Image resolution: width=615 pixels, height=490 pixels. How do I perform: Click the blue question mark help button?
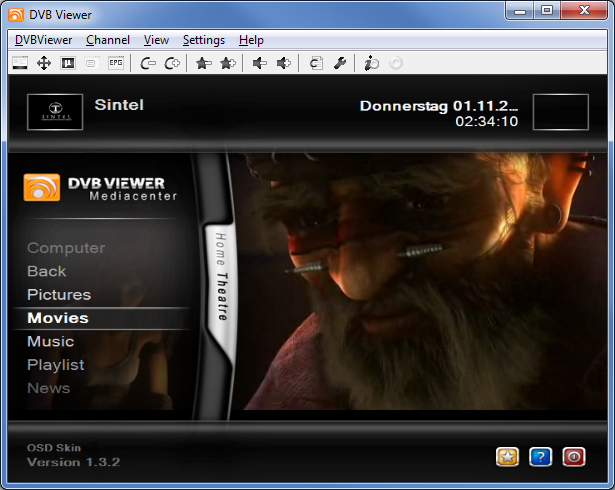pos(540,457)
